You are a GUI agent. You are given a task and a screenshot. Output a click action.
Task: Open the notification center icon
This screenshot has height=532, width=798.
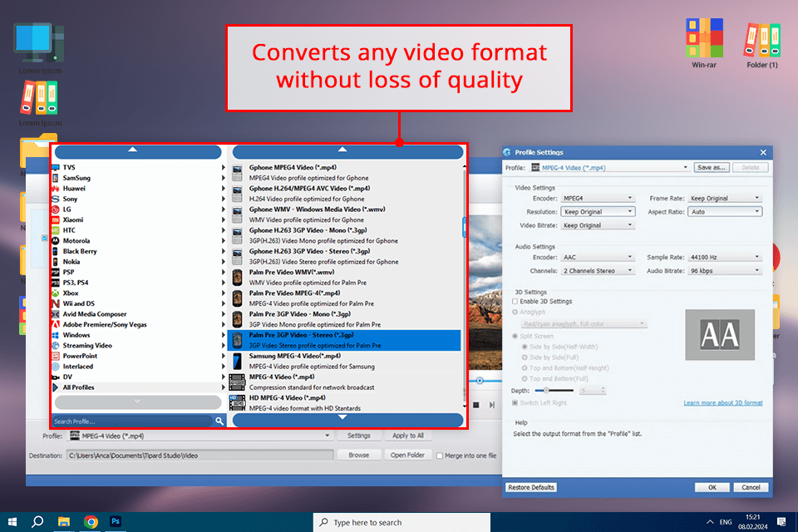point(781,522)
